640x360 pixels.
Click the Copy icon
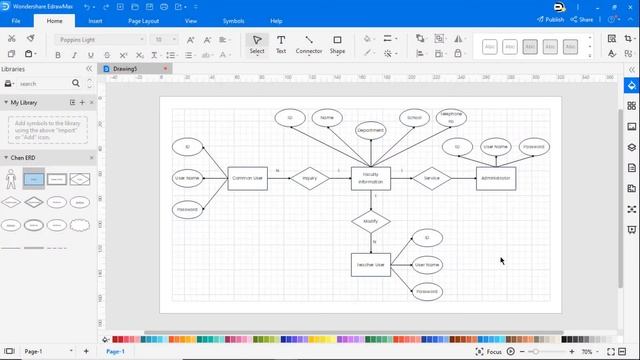pyautogui.click(x=11, y=54)
